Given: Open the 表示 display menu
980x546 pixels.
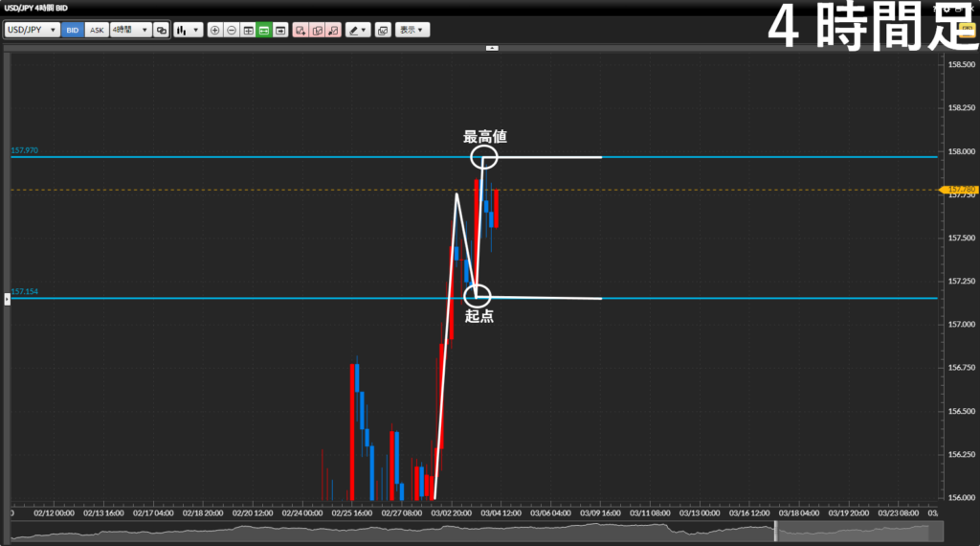Looking at the screenshot, I should tap(412, 30).
